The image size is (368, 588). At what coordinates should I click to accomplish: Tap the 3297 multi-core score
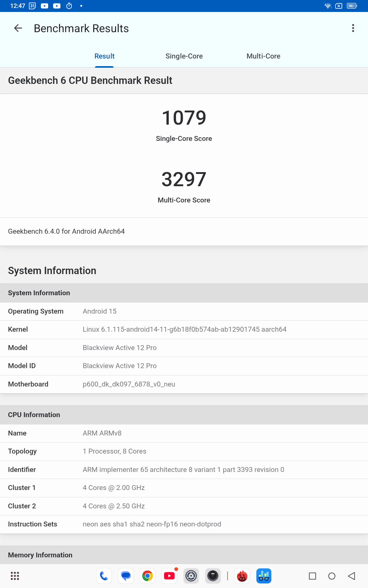pos(184,179)
